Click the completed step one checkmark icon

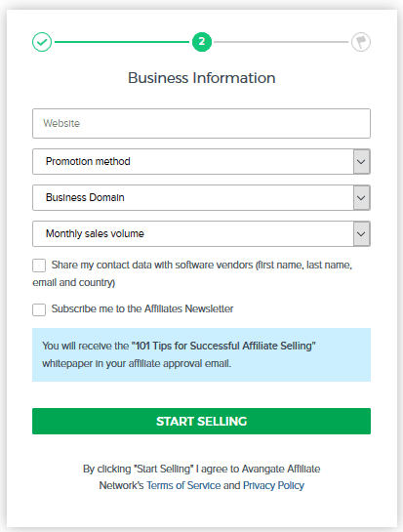coord(42,42)
